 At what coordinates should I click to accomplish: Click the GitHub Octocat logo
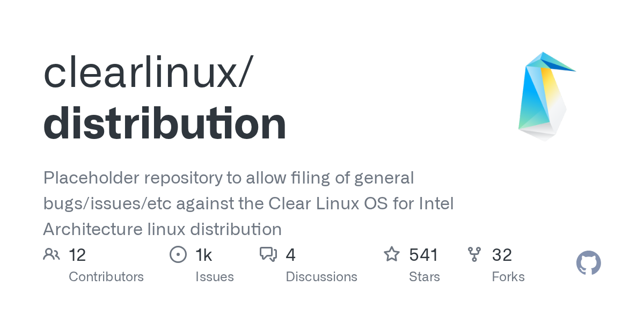[x=589, y=263]
